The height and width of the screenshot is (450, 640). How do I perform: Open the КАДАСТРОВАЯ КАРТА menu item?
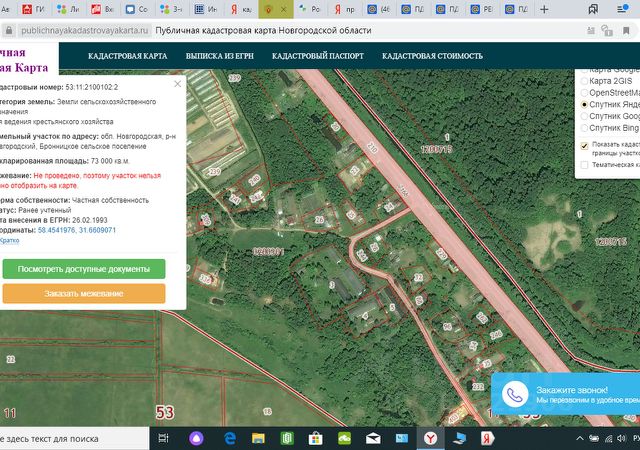click(x=127, y=56)
